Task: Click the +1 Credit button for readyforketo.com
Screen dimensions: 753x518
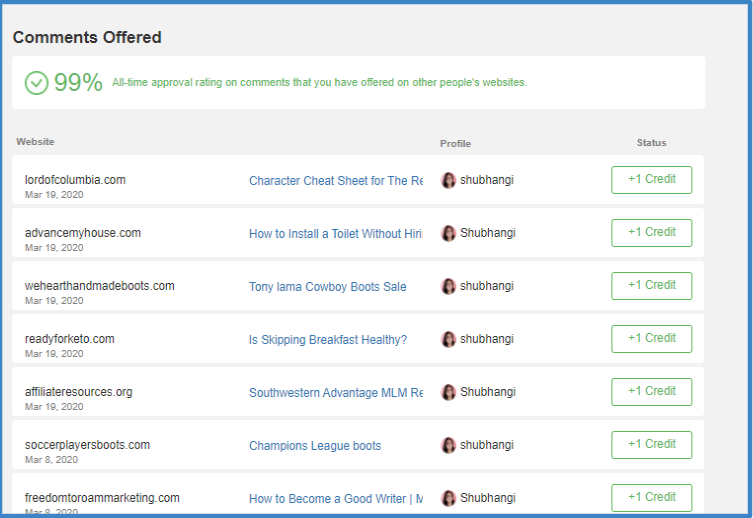Action: (652, 339)
